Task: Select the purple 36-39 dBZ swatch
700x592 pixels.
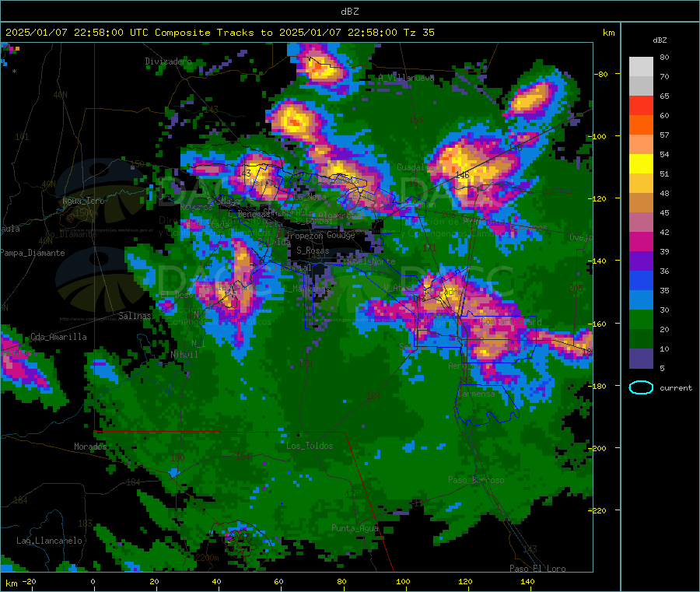Action: (641, 261)
